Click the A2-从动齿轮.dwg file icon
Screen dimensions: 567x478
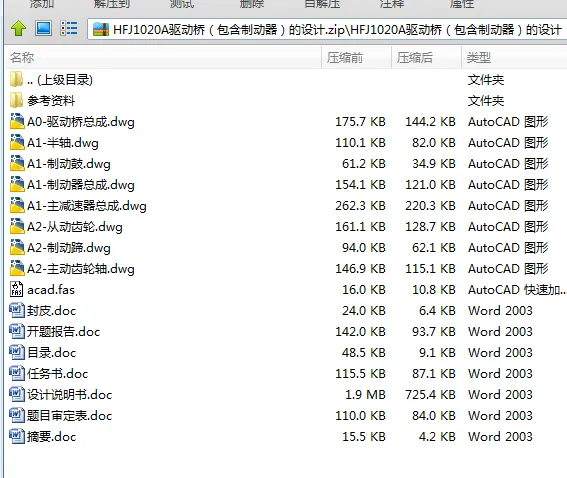[17, 226]
